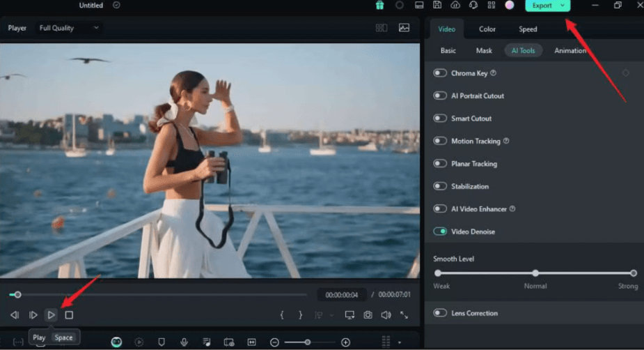Switch to the Color tab

click(487, 29)
